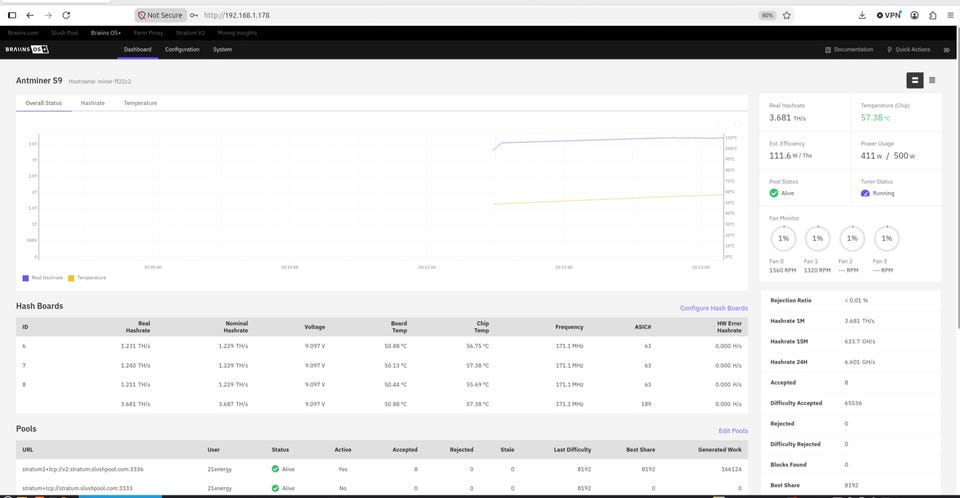Select the Temperature chart tab

140,103
